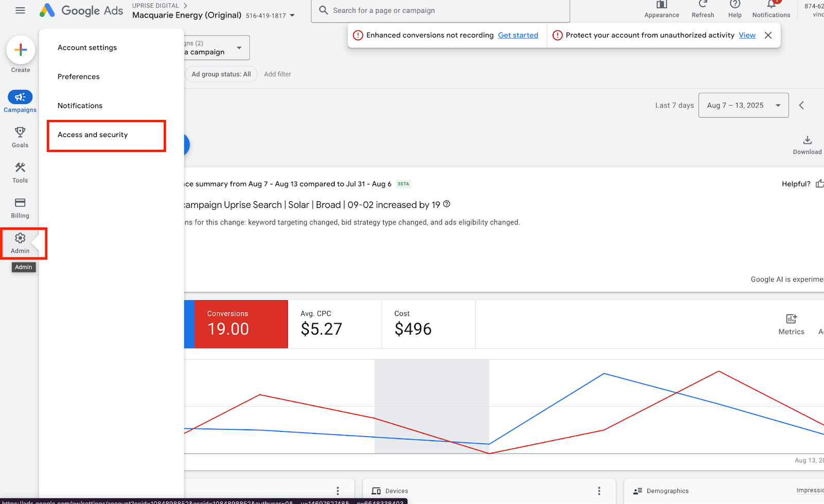Image resolution: width=824 pixels, height=504 pixels.
Task: Open options menu on card left of Devices
Action: pos(338,491)
